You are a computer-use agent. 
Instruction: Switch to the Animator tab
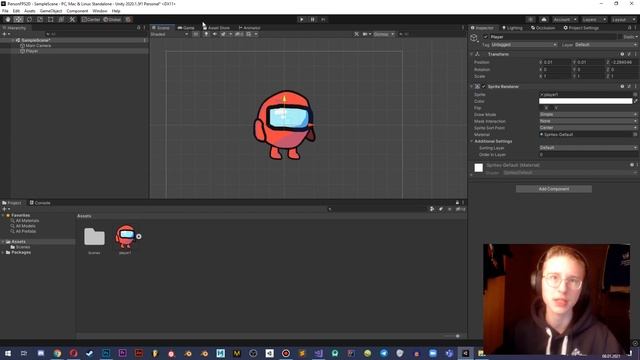point(249,28)
